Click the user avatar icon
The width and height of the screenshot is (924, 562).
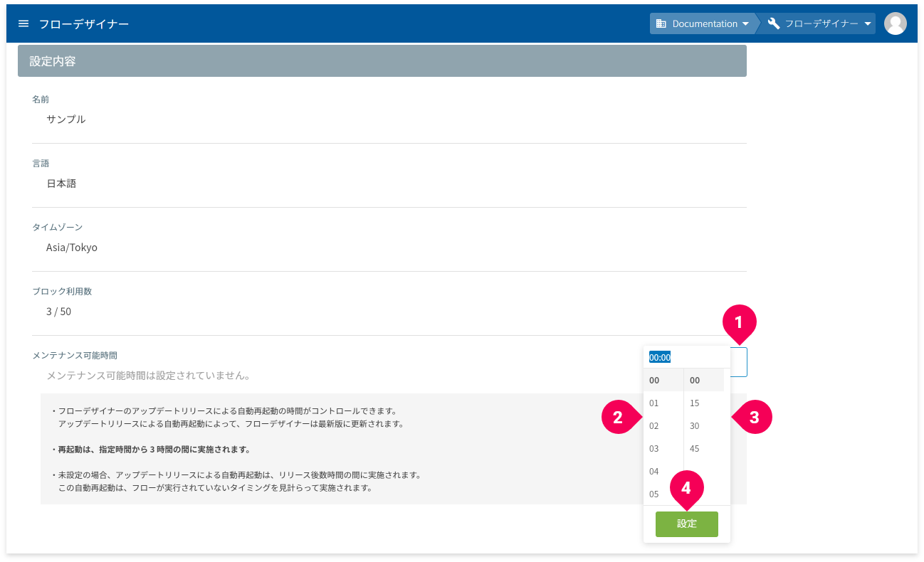pos(895,23)
